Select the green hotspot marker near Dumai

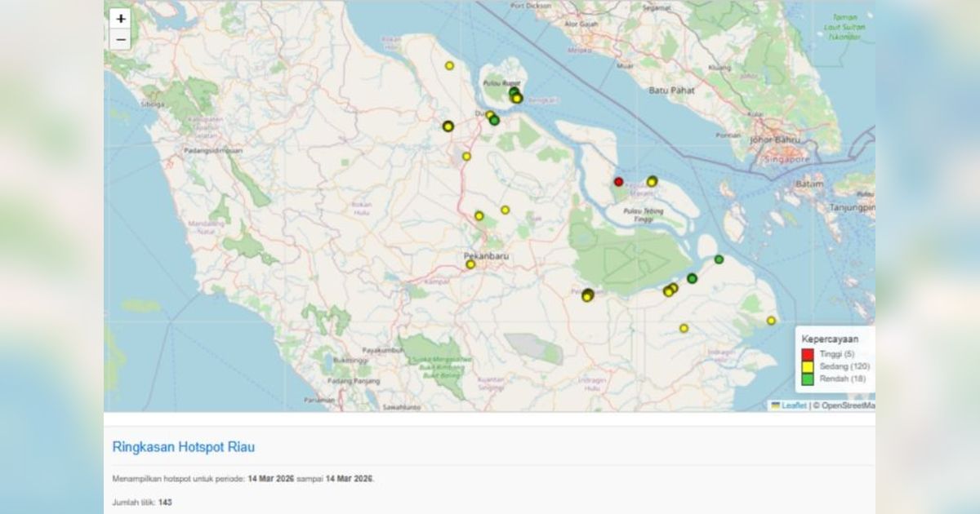[494, 121]
